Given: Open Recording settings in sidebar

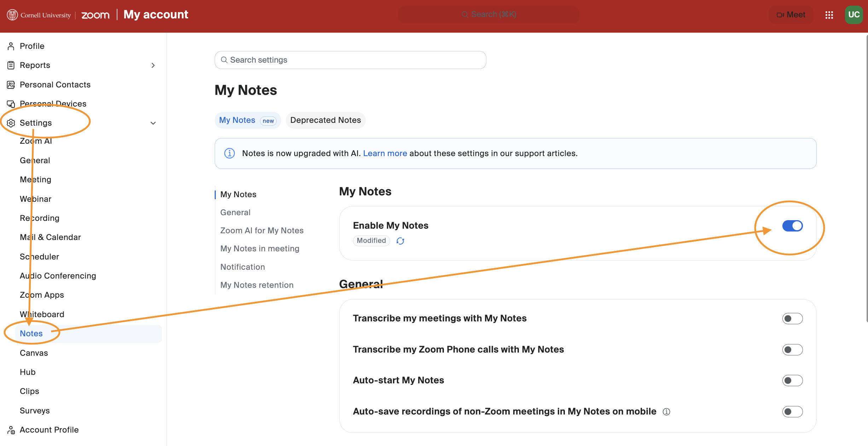Looking at the screenshot, I should point(40,218).
